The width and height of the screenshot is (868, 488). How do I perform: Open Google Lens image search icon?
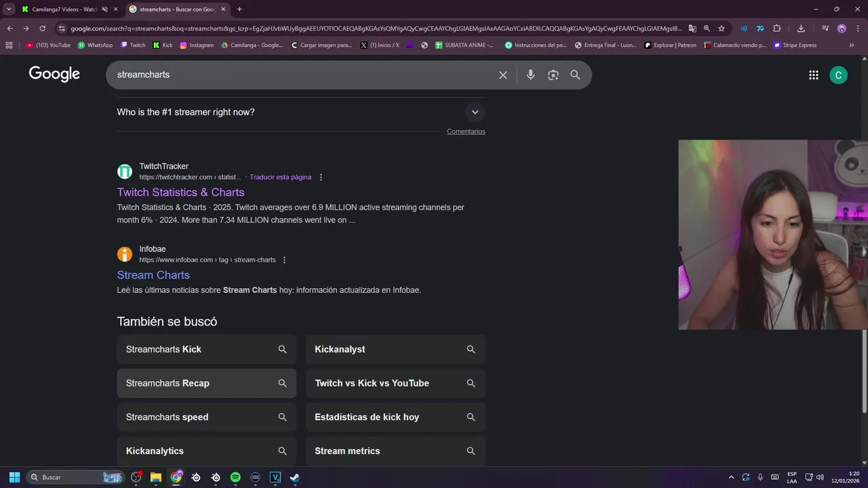[553, 75]
